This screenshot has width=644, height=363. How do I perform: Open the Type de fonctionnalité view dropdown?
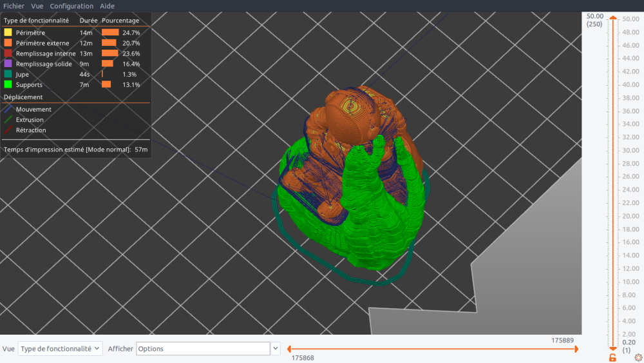[60, 349]
